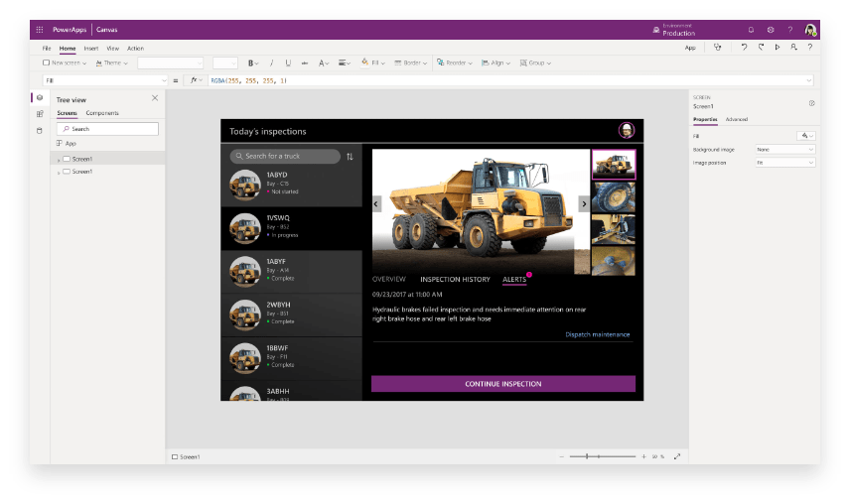This screenshot has height=504, width=850.
Task: Zoom out with the minus icon
Action: pyautogui.click(x=562, y=457)
